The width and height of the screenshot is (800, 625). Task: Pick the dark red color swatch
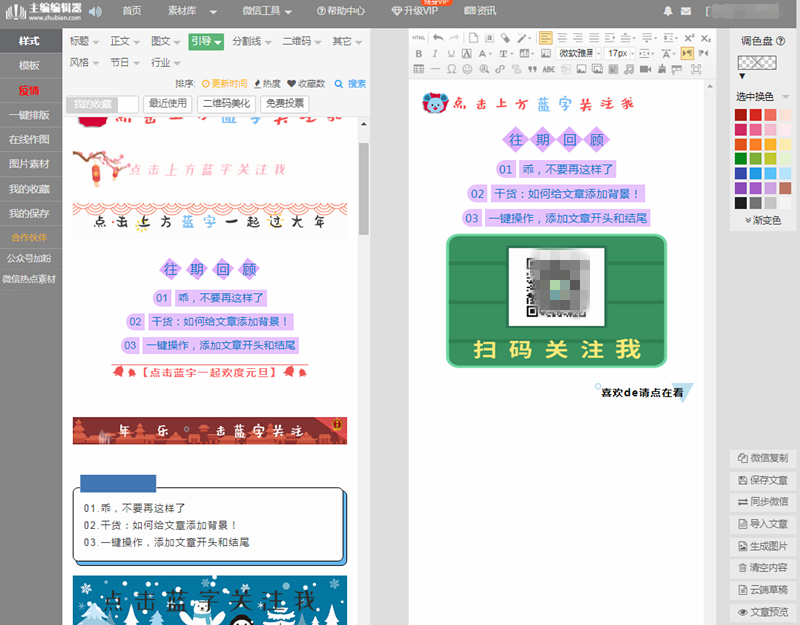741,115
